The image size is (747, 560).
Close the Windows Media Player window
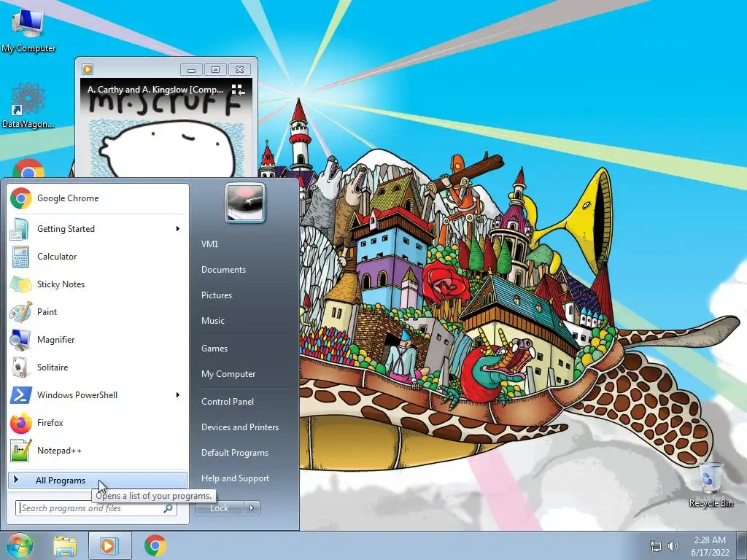point(239,70)
